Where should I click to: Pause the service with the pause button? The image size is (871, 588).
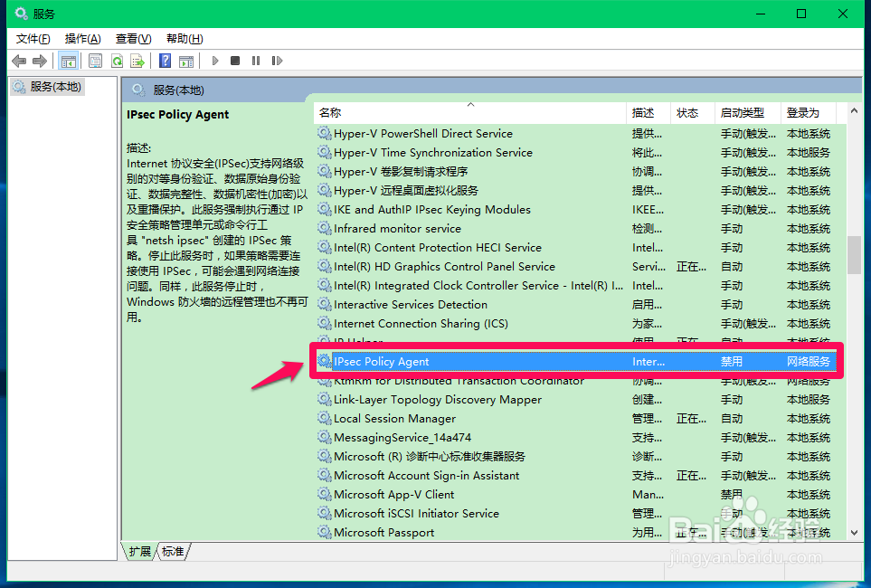256,60
